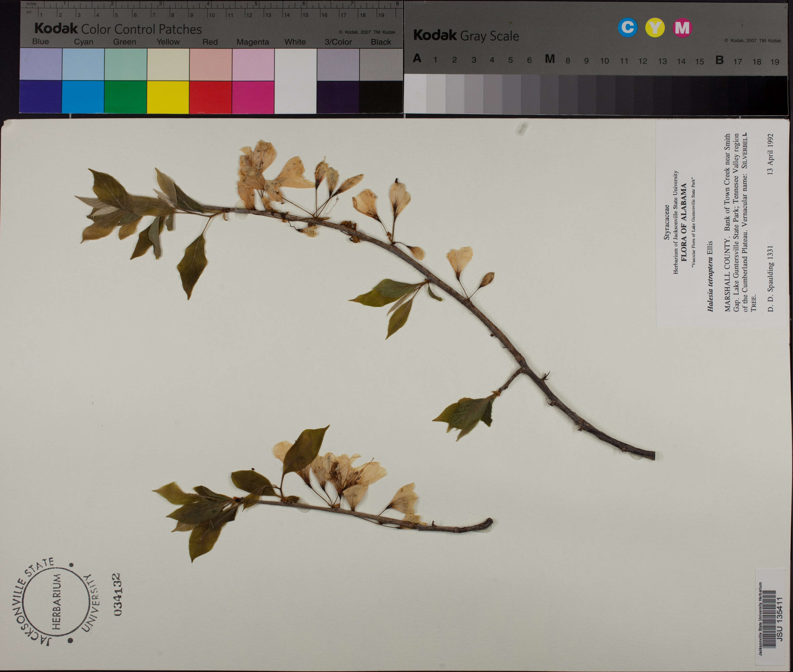The height and width of the screenshot is (672, 793).
Task: Click 'Herbarium of Jacksonville State University' line
Action: pos(676,222)
